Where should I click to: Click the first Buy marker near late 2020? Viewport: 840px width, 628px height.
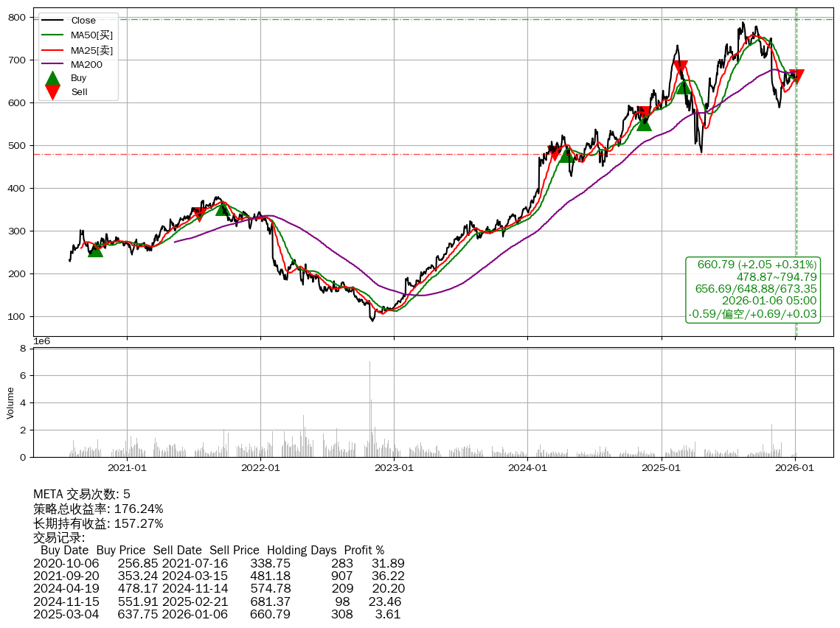pos(95,250)
